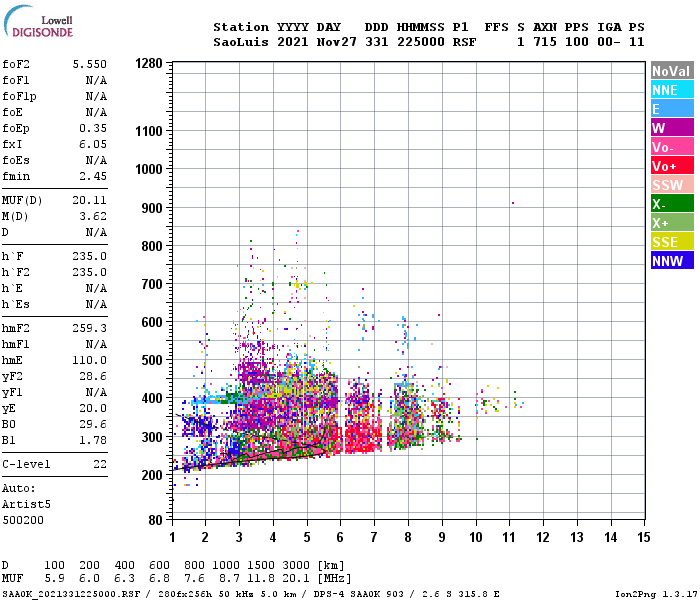Select the Vo- pink legend swatch
700x600 pixels.
coord(672,147)
